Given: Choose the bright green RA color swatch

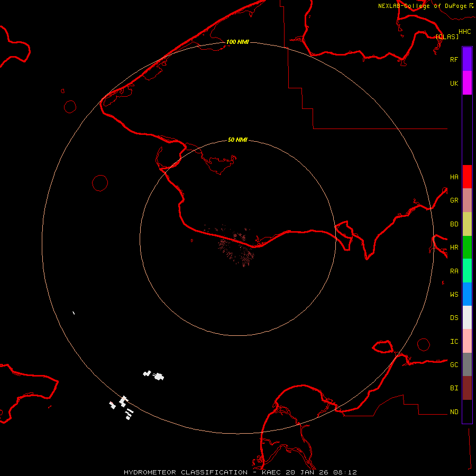Looking at the screenshot, I should [x=467, y=270].
